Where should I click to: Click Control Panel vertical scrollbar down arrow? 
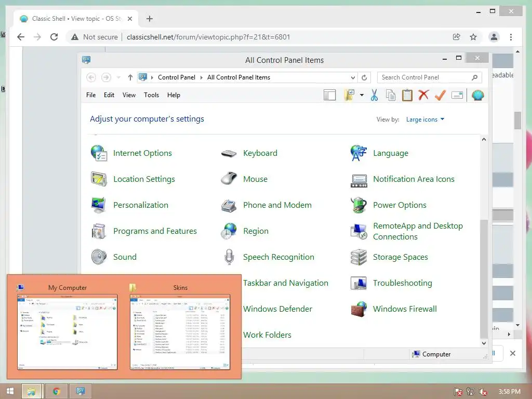click(x=484, y=343)
